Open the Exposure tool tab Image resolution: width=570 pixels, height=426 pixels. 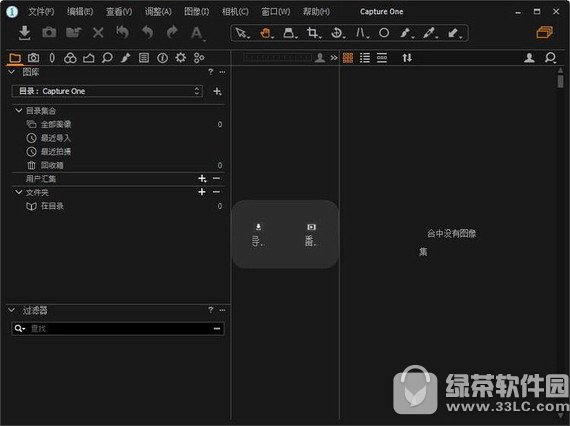click(x=89, y=57)
